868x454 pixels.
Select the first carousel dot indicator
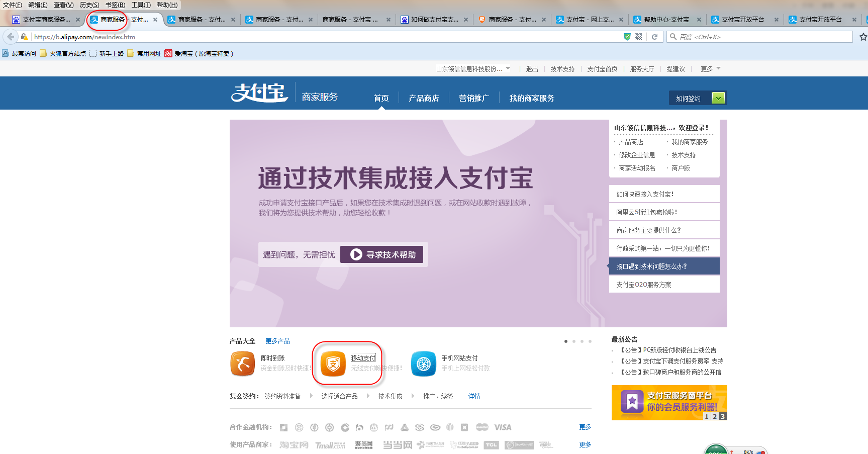coord(566,341)
